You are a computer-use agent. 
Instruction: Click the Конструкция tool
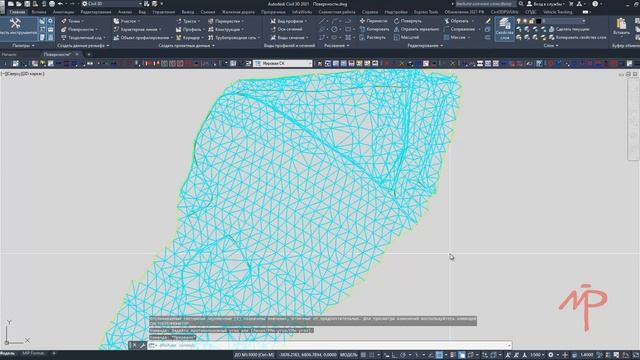(x=225, y=29)
